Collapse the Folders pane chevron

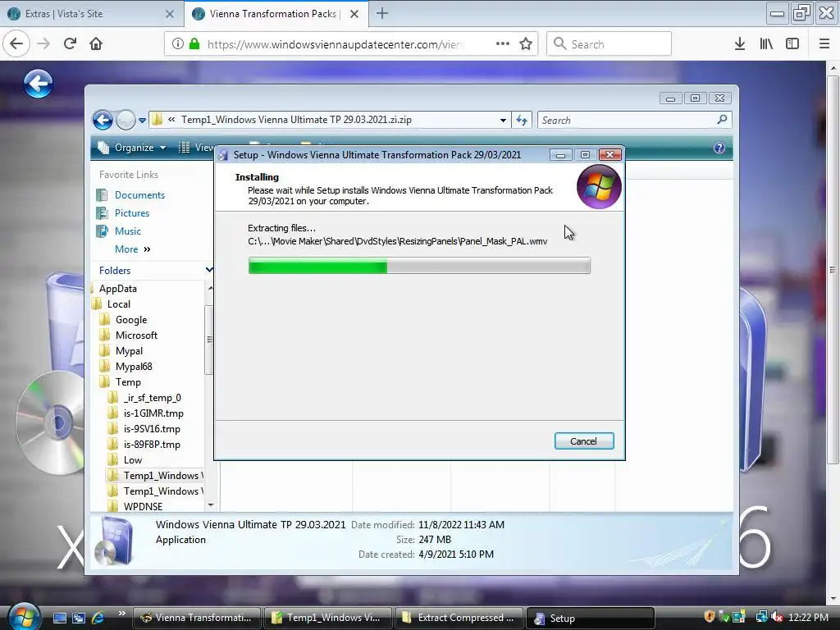(209, 269)
